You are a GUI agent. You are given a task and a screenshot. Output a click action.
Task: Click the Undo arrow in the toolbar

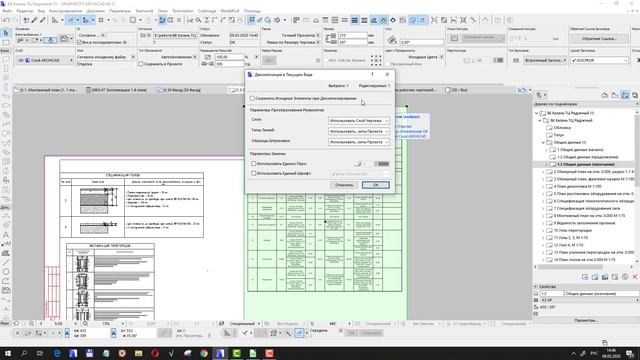[6, 20]
